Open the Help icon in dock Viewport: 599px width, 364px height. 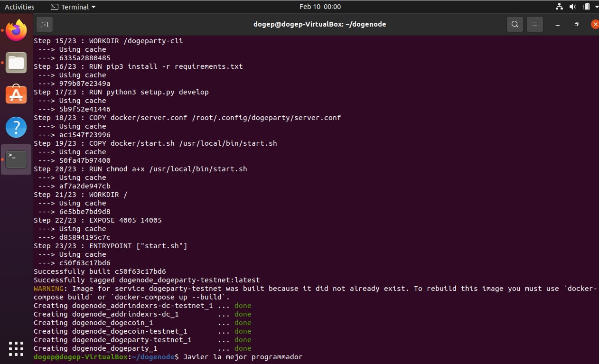click(16, 127)
